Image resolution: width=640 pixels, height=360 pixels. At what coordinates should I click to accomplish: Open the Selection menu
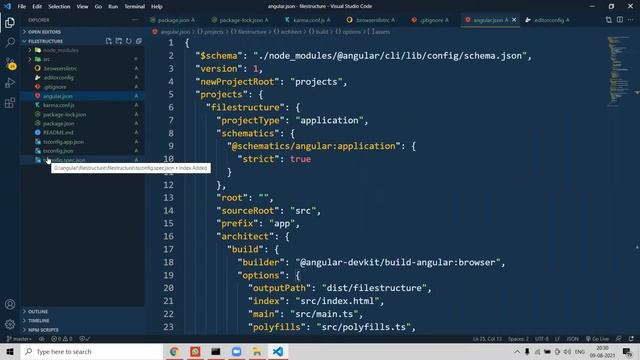[59, 6]
